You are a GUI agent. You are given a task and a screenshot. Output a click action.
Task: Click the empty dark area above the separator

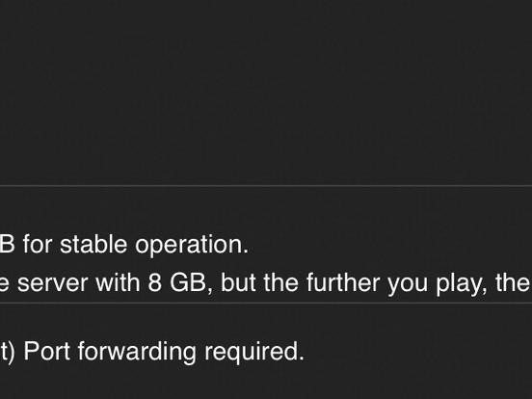(x=266, y=92)
